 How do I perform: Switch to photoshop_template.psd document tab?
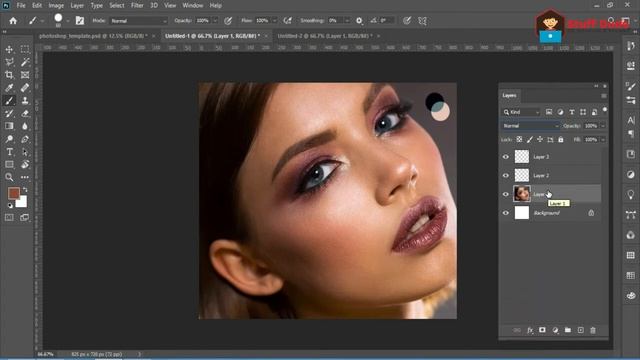[x=93, y=36]
